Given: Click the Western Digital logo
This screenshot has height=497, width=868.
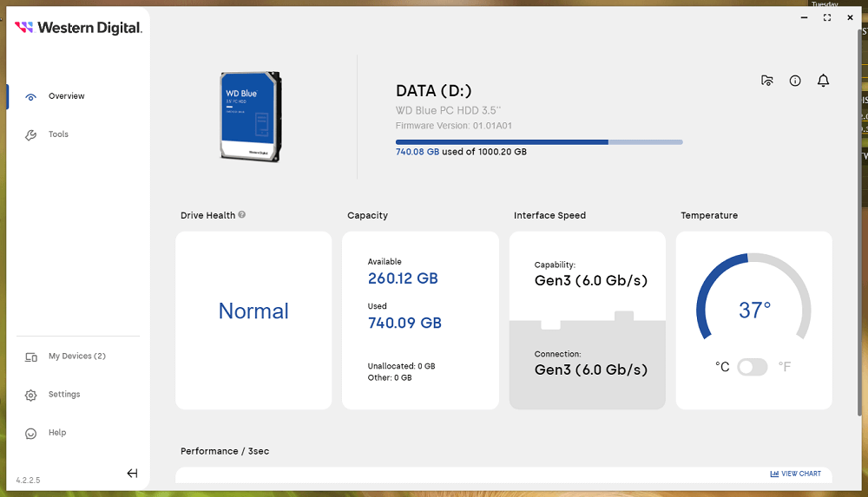Looking at the screenshot, I should pyautogui.click(x=78, y=28).
